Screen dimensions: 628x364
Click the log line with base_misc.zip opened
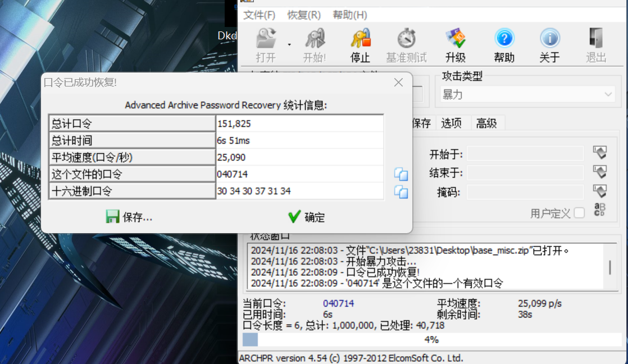[x=409, y=251]
